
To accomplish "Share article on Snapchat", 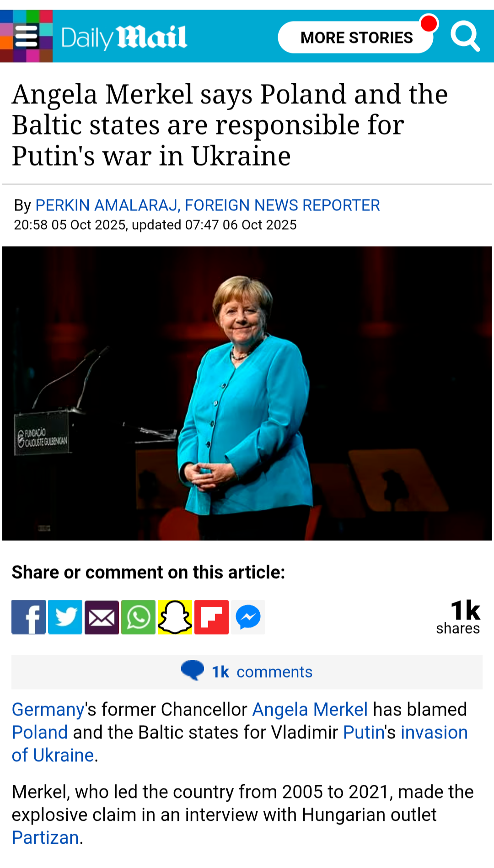I will [175, 617].
